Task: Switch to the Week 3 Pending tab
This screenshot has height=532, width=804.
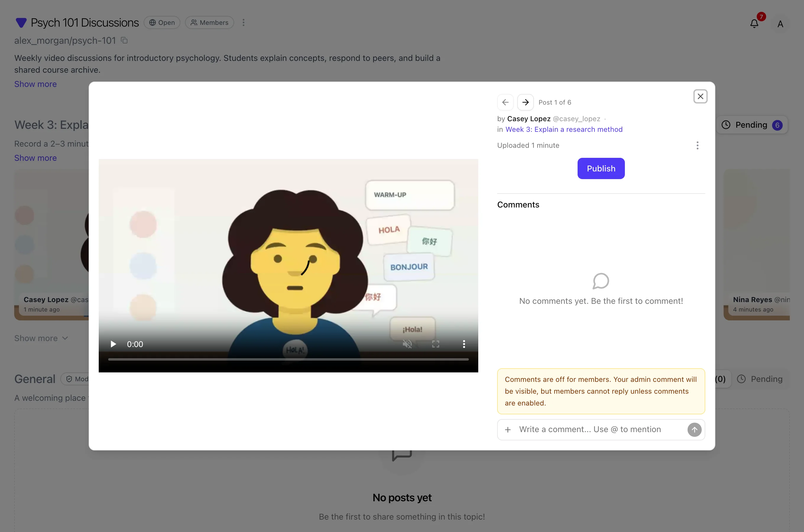Action: pos(752,125)
